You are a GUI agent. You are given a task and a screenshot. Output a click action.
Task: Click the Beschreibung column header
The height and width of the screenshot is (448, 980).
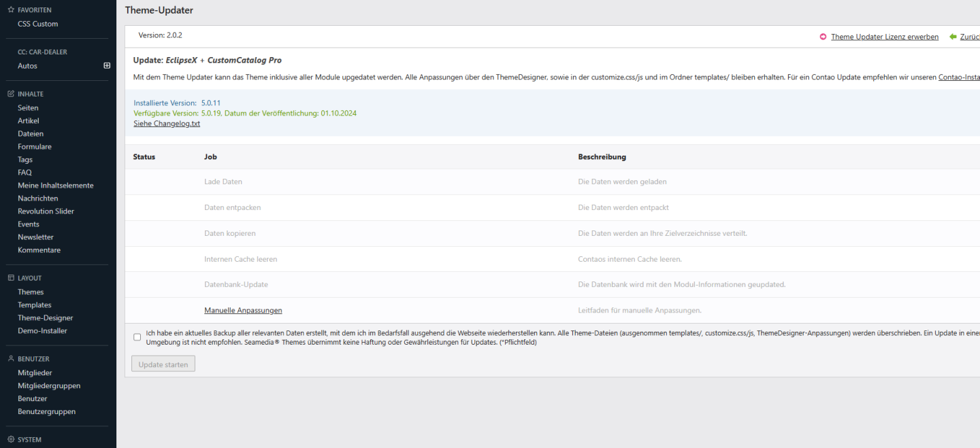click(602, 157)
